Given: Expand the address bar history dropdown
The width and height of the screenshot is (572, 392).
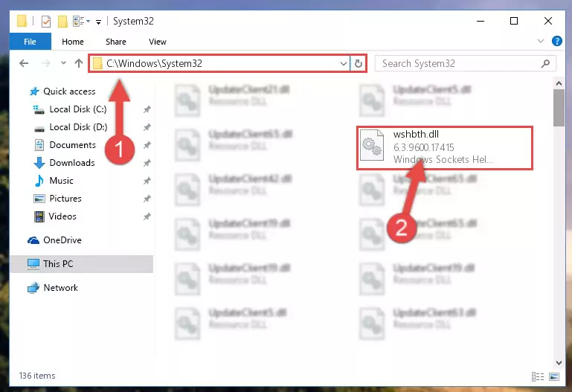Looking at the screenshot, I should pos(343,63).
